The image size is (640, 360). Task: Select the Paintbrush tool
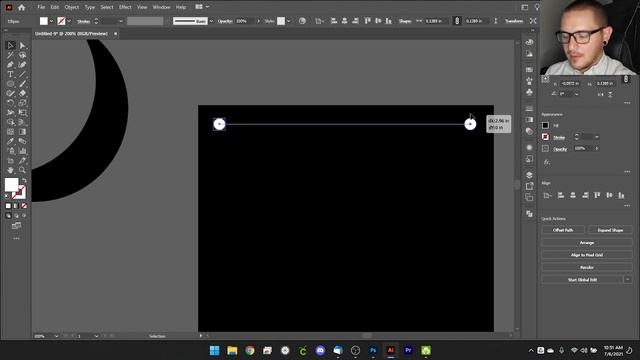(22, 84)
